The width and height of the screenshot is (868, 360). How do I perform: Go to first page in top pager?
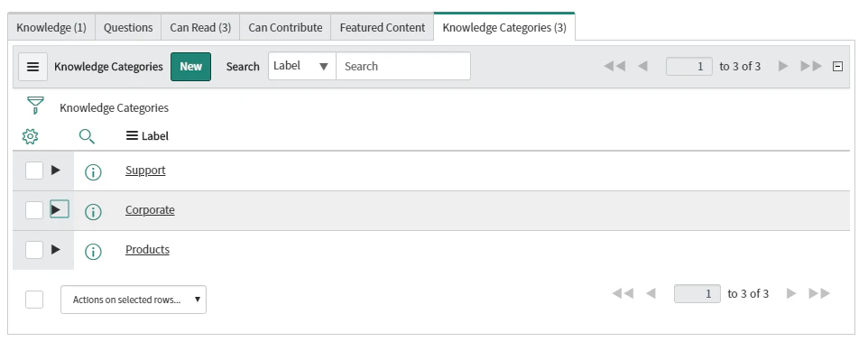pos(614,67)
